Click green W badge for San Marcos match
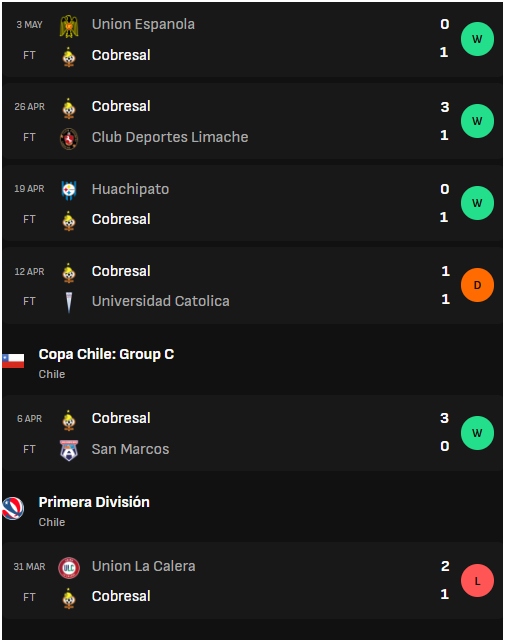Screen dimensions: 505x642 coord(477,433)
